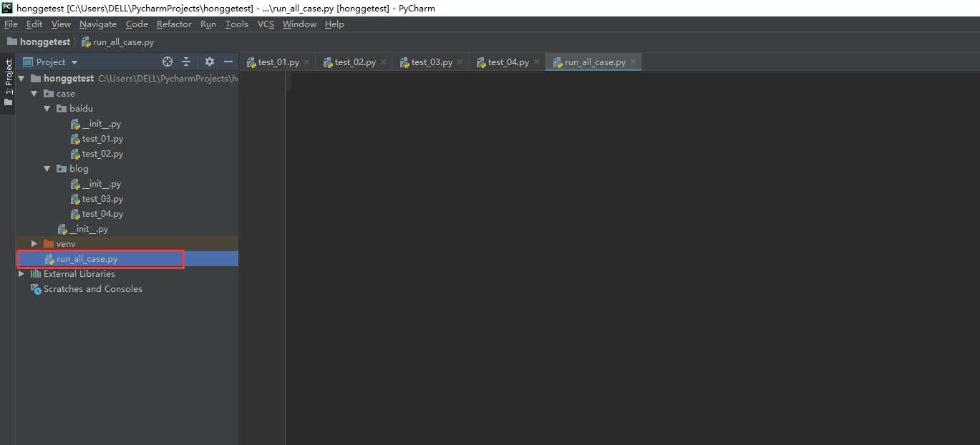Collapse the blog folder arrow
The image size is (980, 445).
(x=47, y=169)
